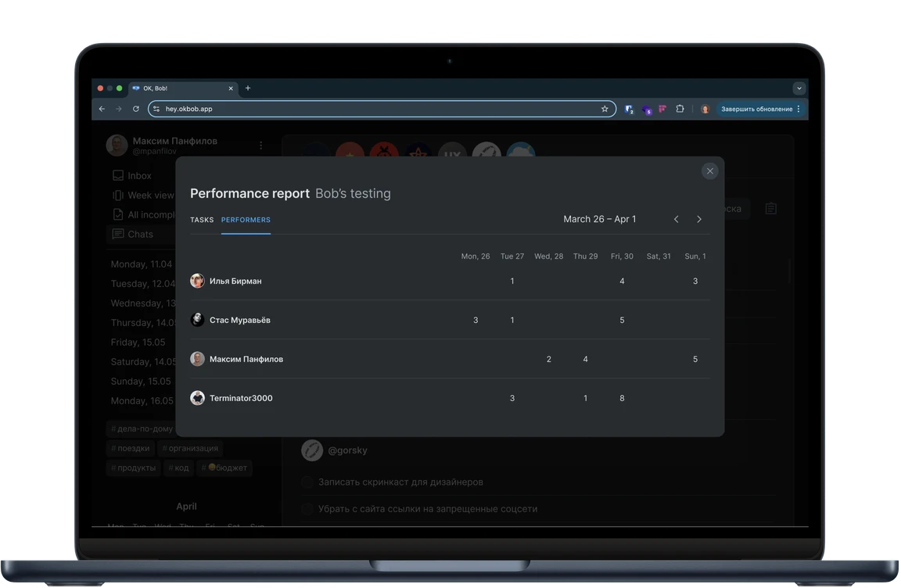Viewport: 901px width, 588px height.
Task: Close the Performance report dialog
Action: coord(709,171)
